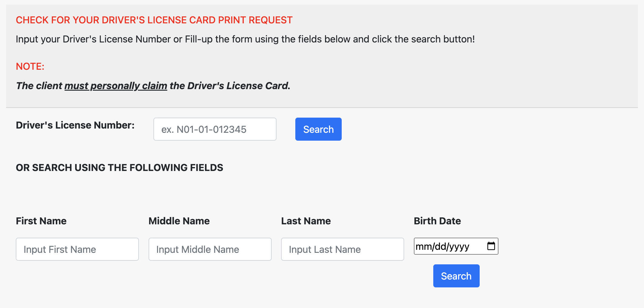Click the 'Input your Driver's License Number' instruction sentence
The width and height of the screenshot is (644, 308).
(245, 39)
